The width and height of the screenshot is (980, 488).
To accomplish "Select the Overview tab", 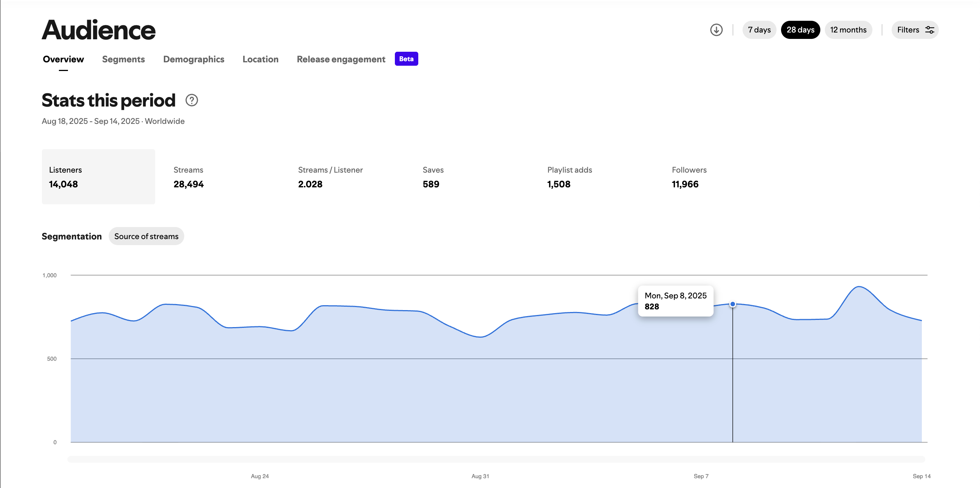I will pyautogui.click(x=63, y=59).
